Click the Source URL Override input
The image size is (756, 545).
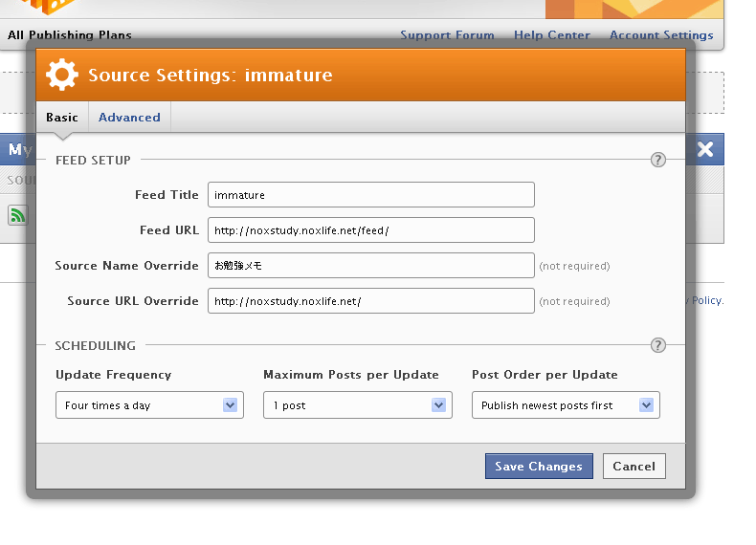point(370,301)
